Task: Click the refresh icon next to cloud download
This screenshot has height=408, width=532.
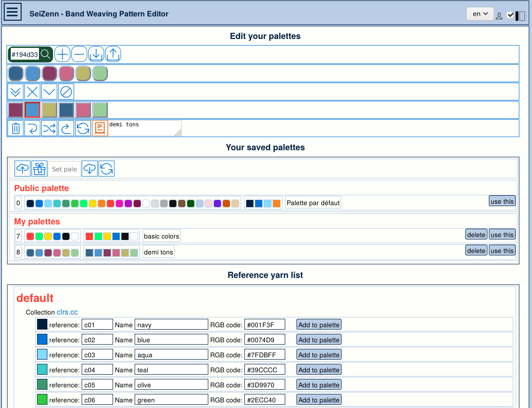Action: point(106,168)
